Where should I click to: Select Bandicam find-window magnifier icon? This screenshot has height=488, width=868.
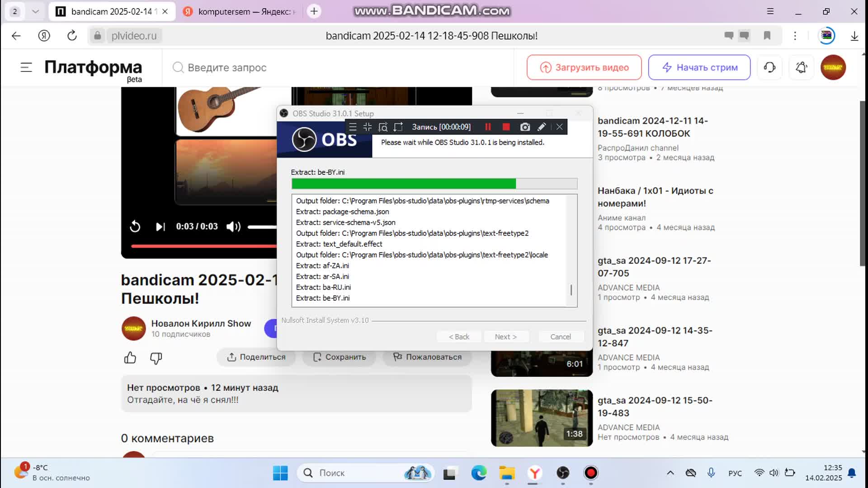pos(383,127)
